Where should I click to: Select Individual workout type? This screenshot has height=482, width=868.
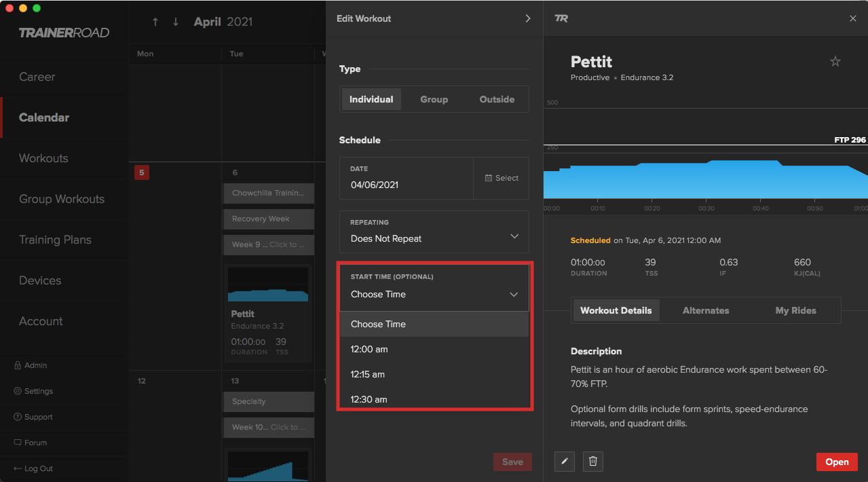coord(371,99)
